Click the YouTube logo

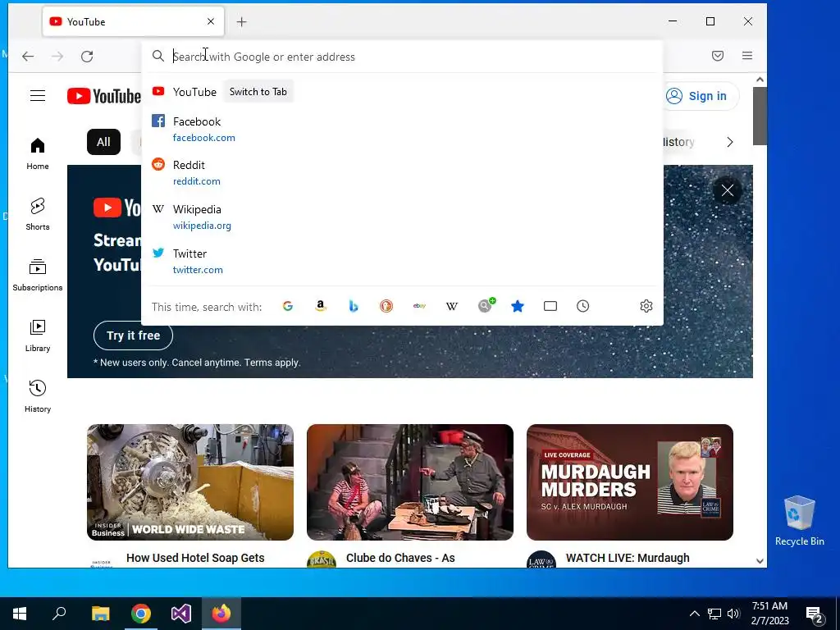click(104, 96)
